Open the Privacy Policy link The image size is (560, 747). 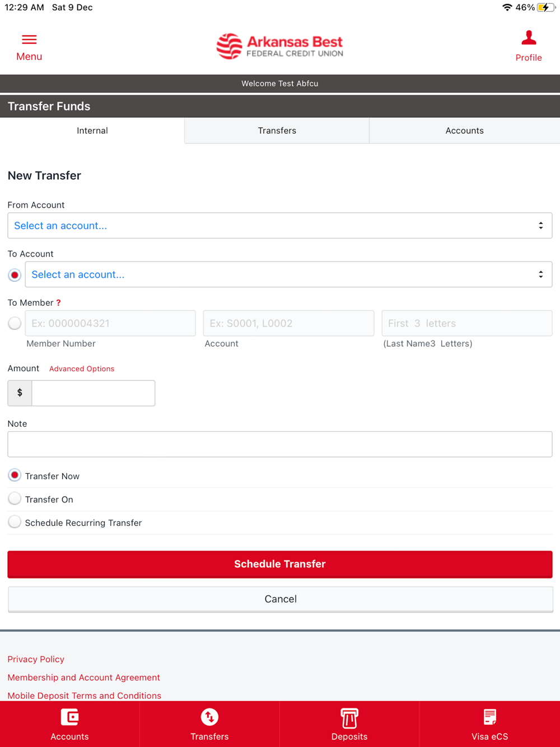36,659
